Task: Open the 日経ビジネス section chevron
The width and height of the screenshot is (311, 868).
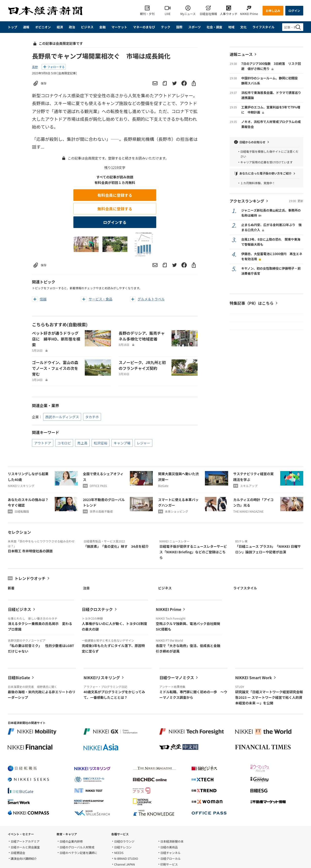Action: (x=34, y=609)
